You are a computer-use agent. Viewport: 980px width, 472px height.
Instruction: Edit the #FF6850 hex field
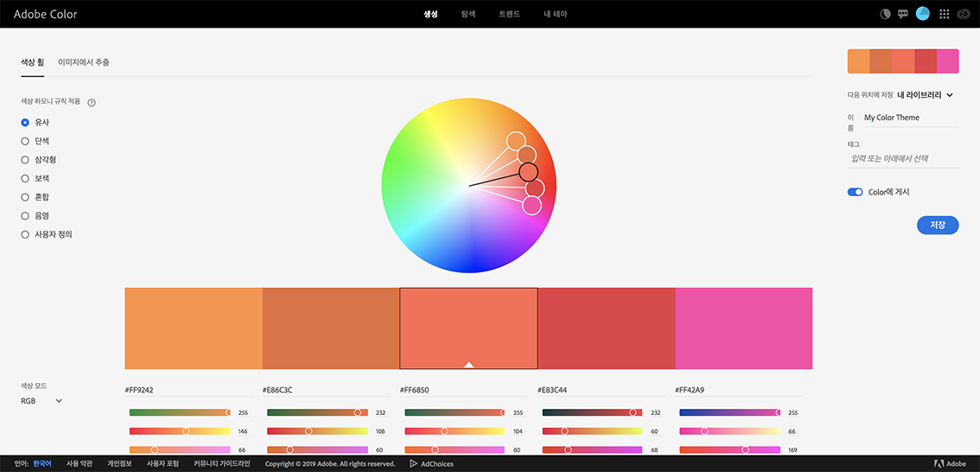[x=464, y=391]
